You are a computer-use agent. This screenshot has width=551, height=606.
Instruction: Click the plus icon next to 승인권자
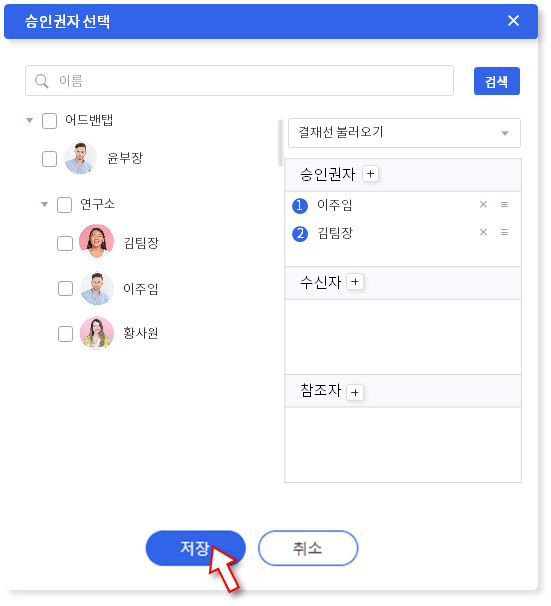(x=370, y=174)
